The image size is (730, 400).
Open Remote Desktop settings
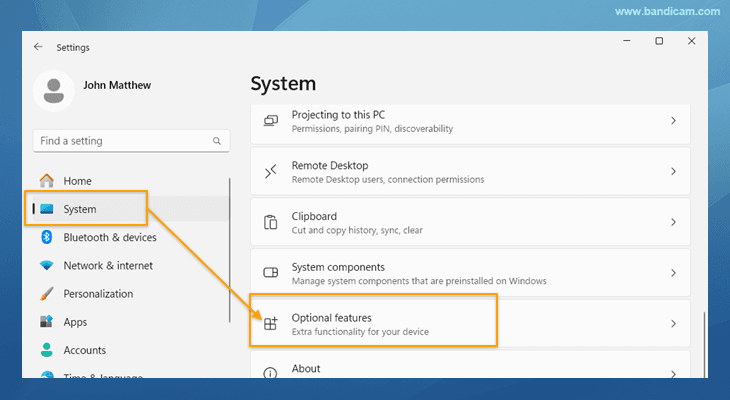pyautogui.click(x=470, y=171)
